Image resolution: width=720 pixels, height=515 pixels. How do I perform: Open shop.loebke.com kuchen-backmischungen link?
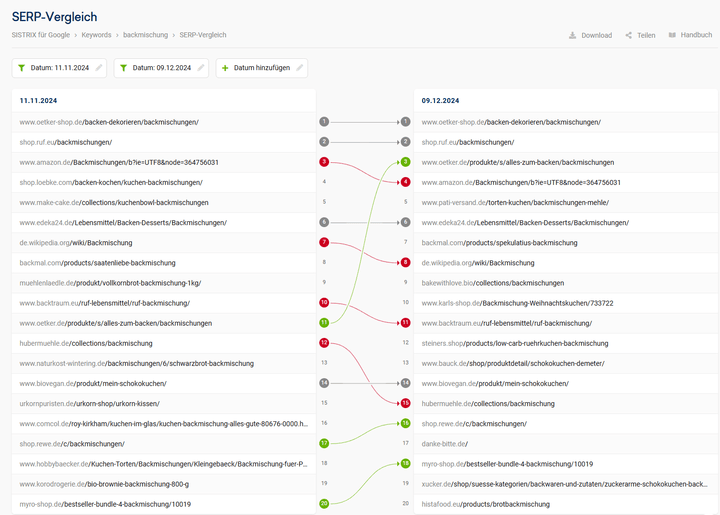pyautogui.click(x=111, y=183)
